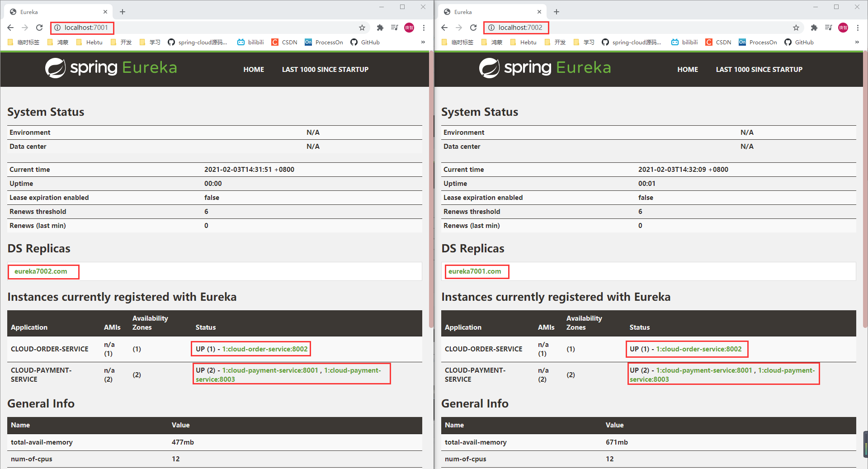Open 鸿蒙 bookmark folder in left window

(58, 42)
